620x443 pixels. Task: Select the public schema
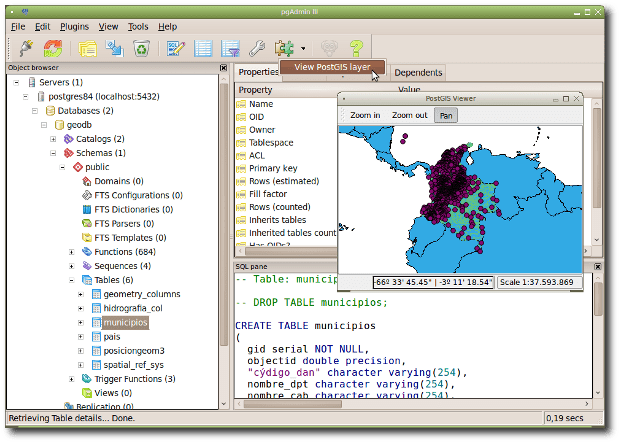click(x=97, y=167)
